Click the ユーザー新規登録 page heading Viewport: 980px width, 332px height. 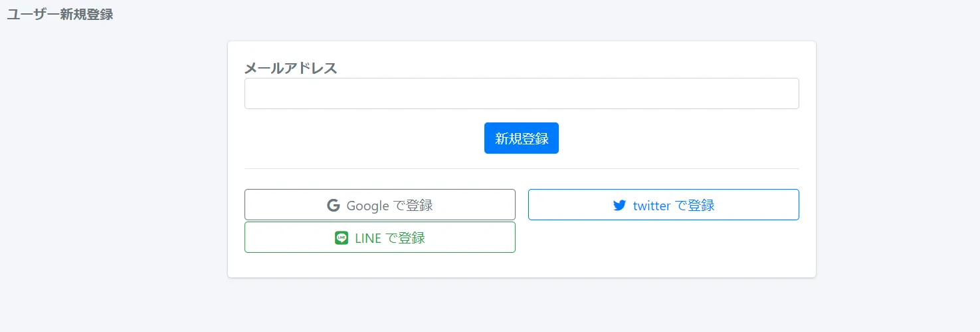[x=60, y=15]
